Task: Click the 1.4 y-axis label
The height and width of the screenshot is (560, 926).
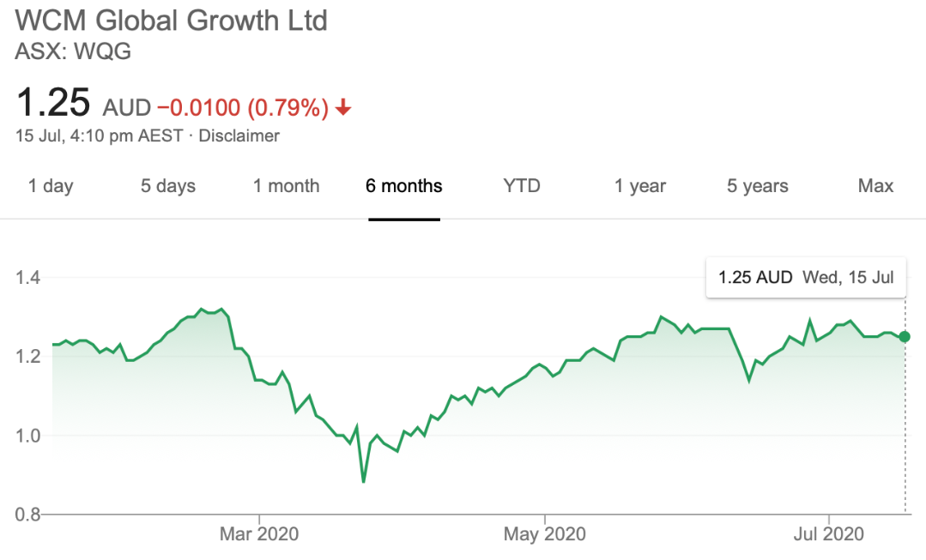Action: point(30,278)
